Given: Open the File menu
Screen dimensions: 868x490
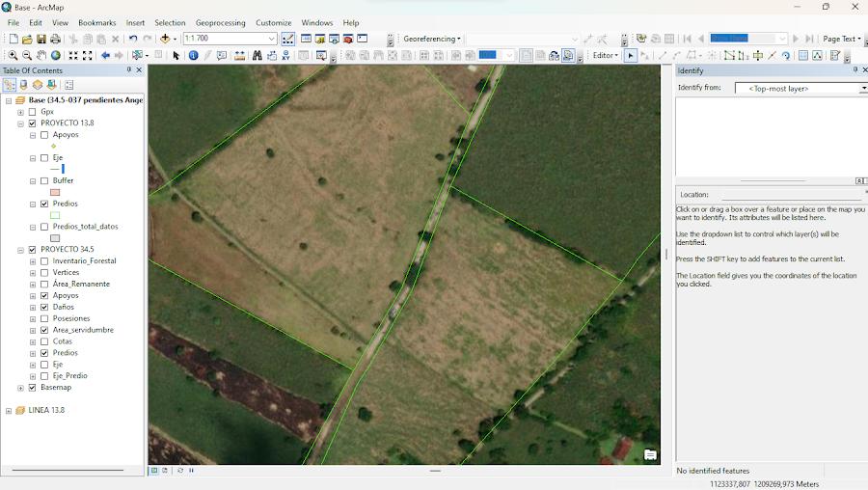Looking at the screenshot, I should click(14, 23).
